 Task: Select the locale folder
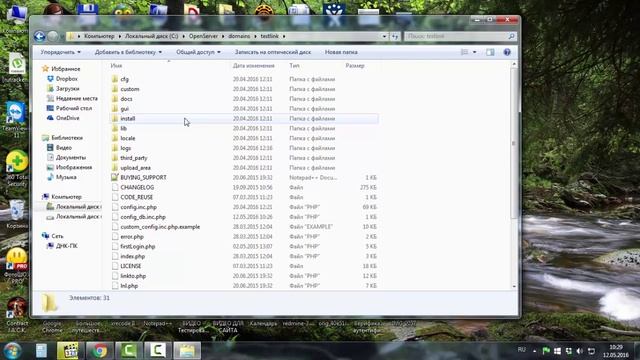(x=128, y=138)
